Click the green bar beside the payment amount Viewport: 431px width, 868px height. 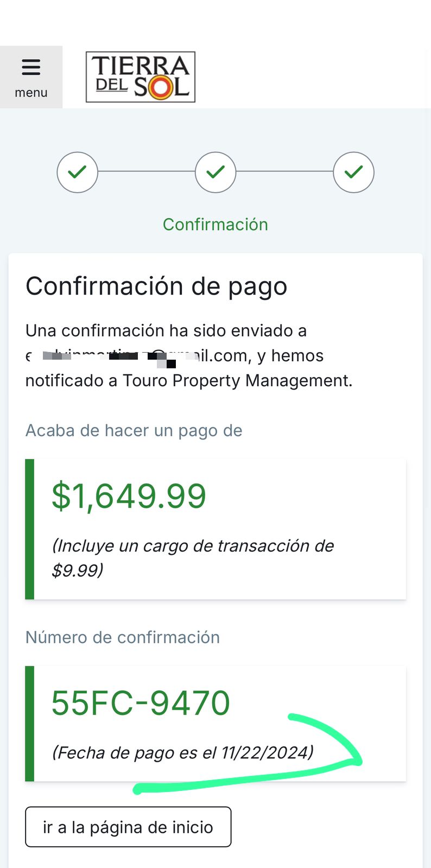tap(30, 529)
